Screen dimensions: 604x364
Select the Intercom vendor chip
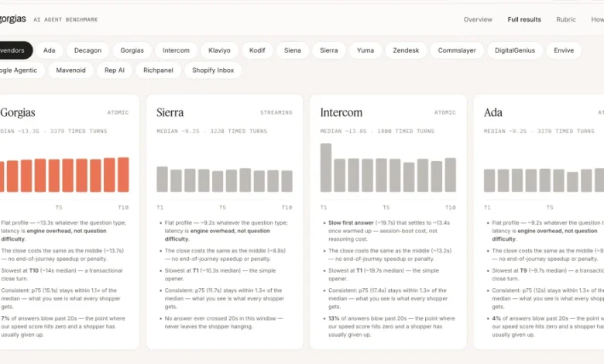click(176, 50)
